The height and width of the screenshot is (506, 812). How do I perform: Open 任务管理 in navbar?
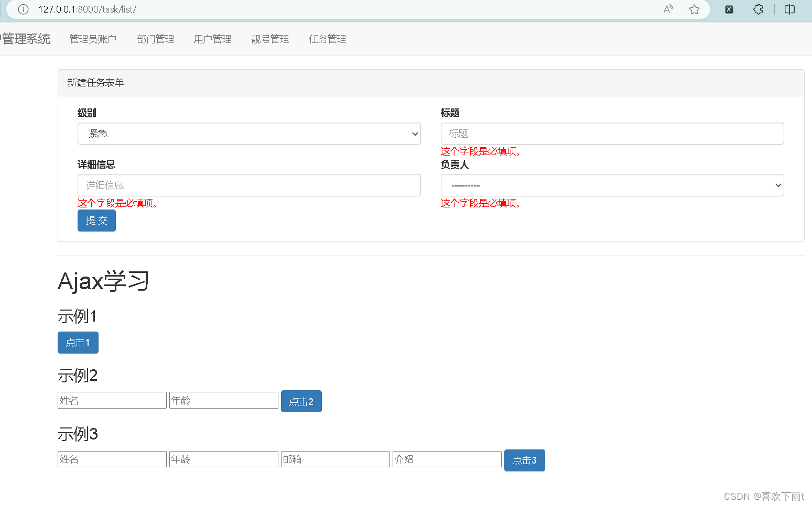327,39
